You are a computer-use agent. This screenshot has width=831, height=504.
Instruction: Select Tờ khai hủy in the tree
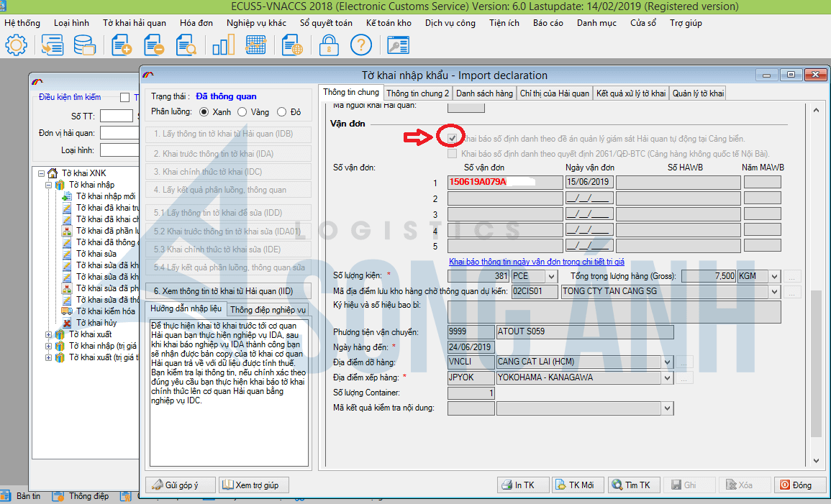pyautogui.click(x=96, y=323)
